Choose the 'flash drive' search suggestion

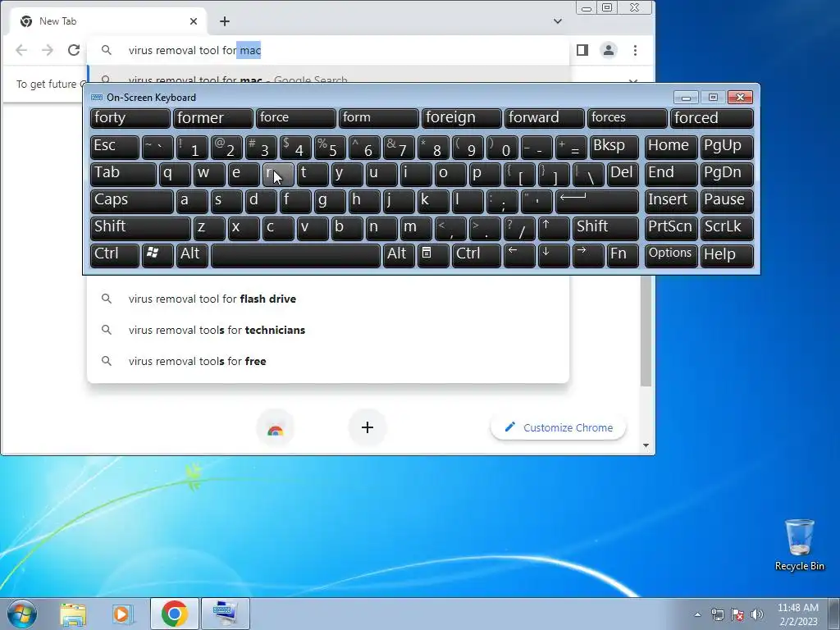[x=328, y=299]
